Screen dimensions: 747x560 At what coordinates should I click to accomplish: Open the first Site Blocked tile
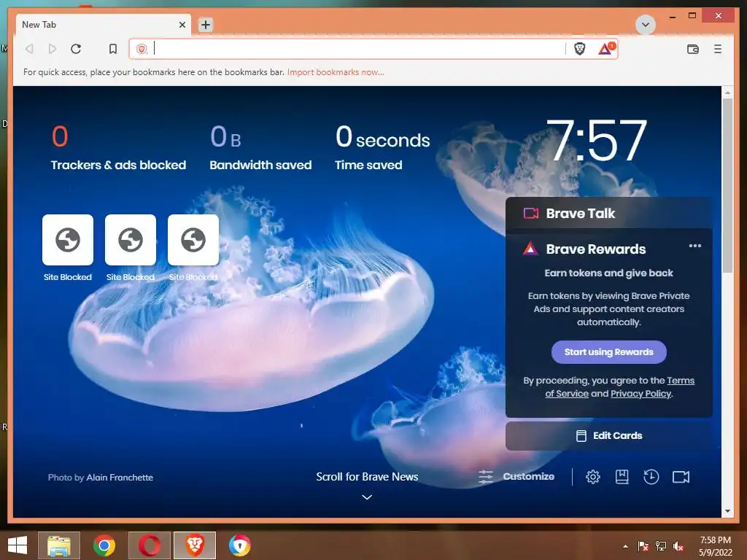point(68,239)
